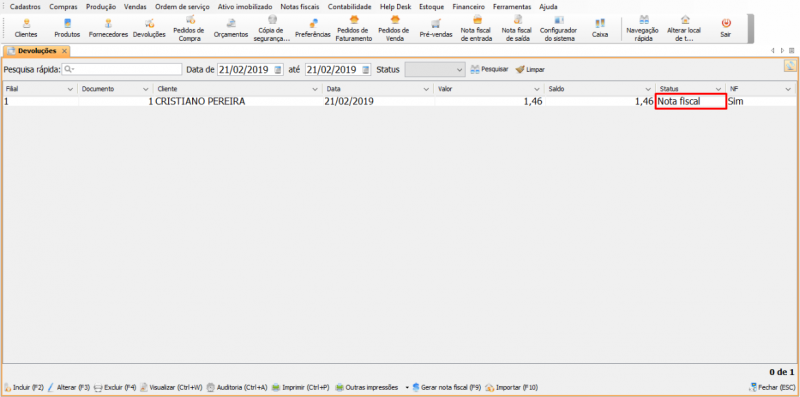800x397 pixels.
Task: Click Visualizar (Ctrl+W) button
Action: tap(171, 387)
